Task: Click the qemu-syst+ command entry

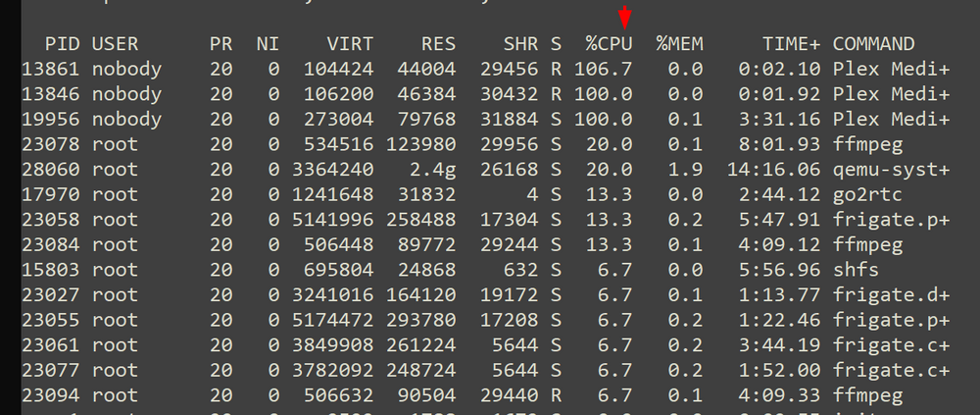Action: 891,170
